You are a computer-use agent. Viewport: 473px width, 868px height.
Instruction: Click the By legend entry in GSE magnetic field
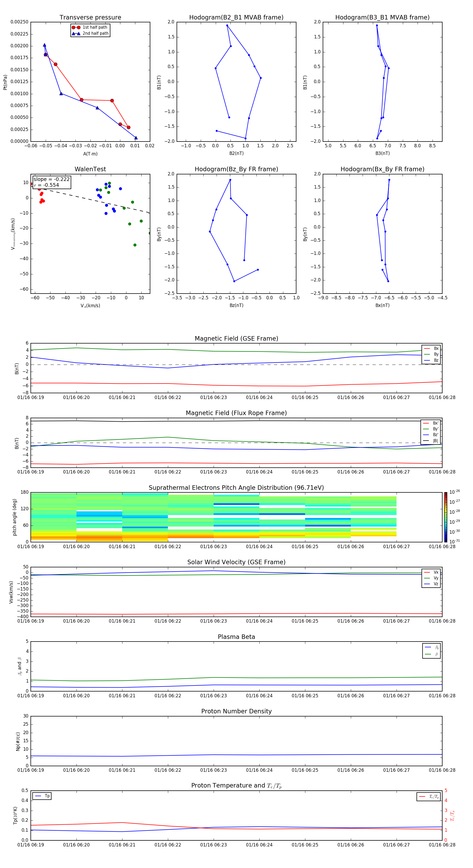[x=431, y=354]
